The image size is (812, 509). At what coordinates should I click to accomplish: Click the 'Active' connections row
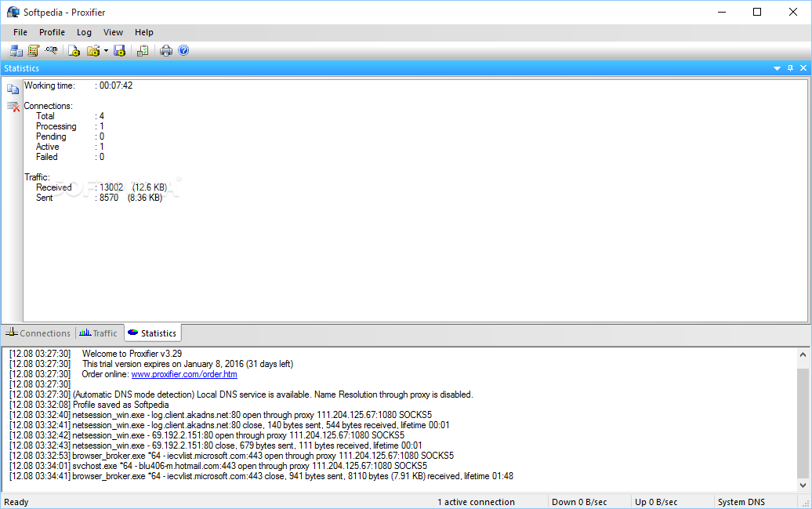(x=70, y=147)
